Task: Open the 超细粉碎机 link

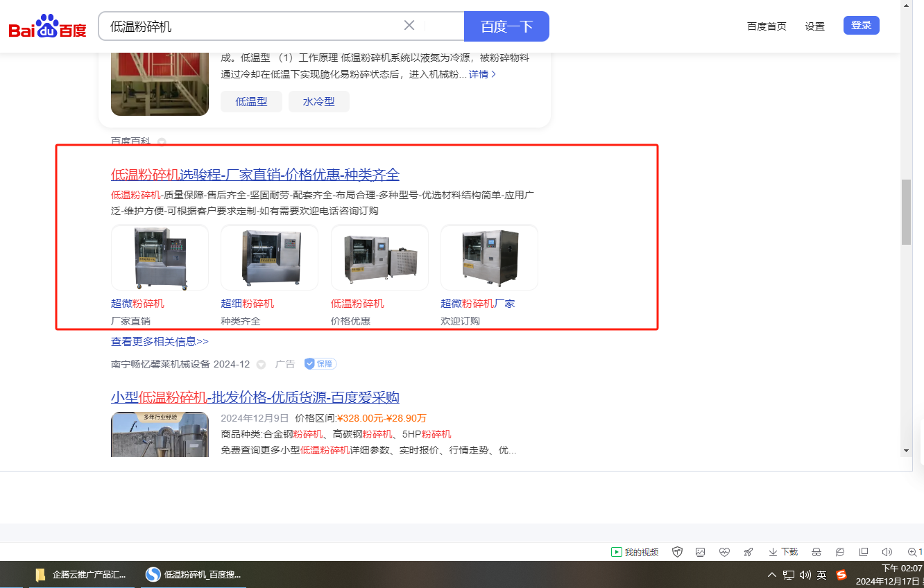Action: 248,304
